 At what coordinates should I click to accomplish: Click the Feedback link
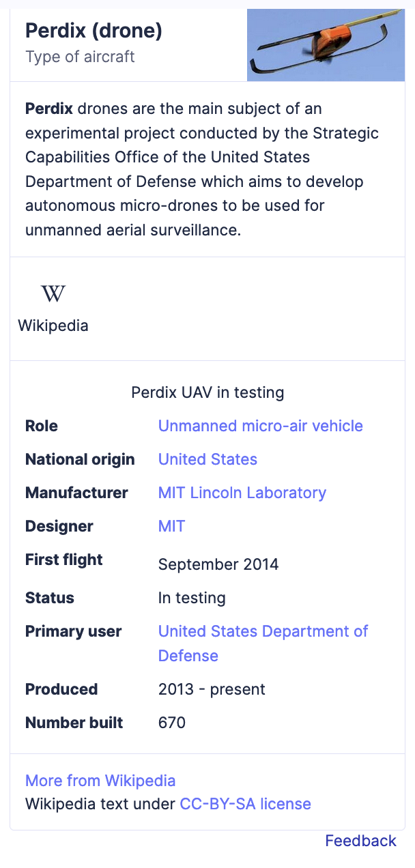[x=360, y=841]
